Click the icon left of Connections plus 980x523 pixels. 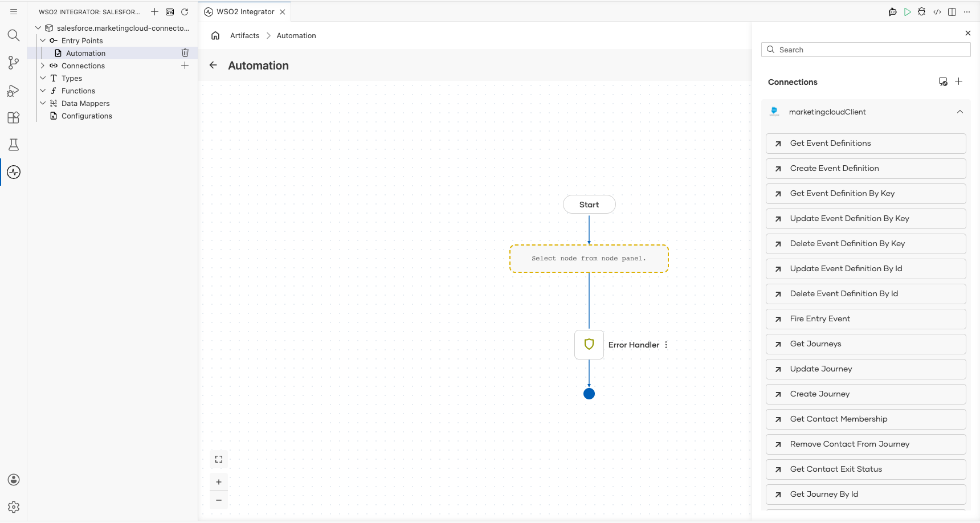(x=943, y=81)
